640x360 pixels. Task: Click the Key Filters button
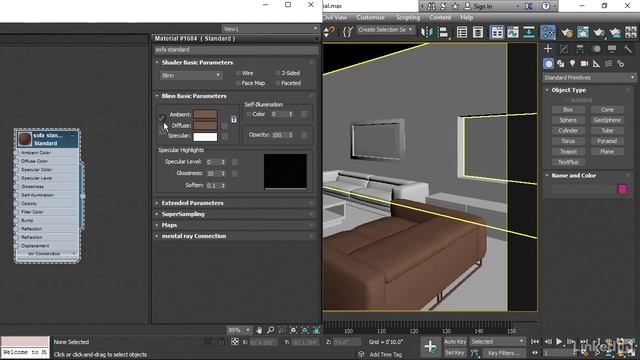pyautogui.click(x=504, y=353)
